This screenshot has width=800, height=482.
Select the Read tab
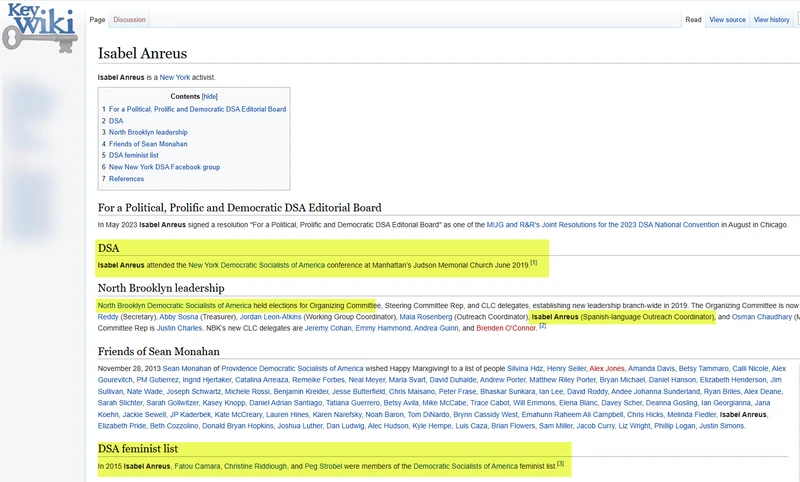693,20
